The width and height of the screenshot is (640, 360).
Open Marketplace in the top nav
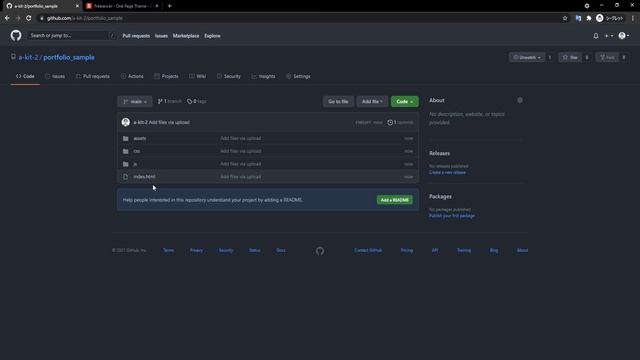(x=186, y=36)
